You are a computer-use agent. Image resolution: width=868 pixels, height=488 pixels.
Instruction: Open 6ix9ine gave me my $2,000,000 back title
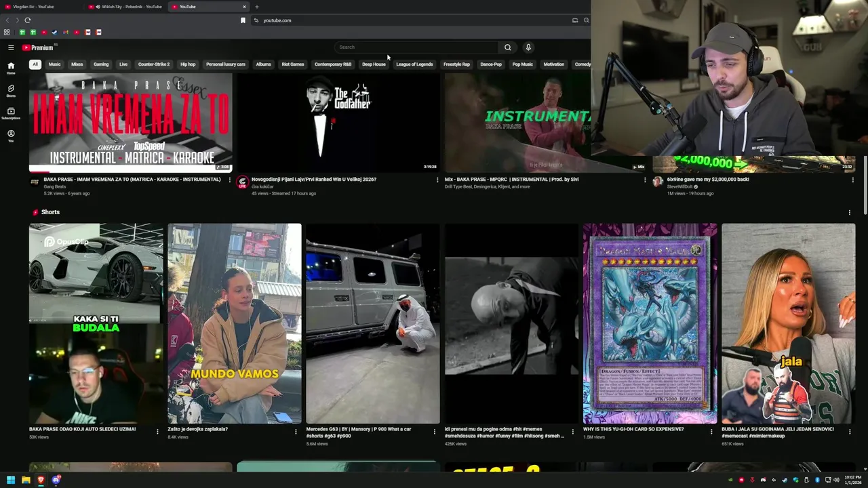pos(708,180)
